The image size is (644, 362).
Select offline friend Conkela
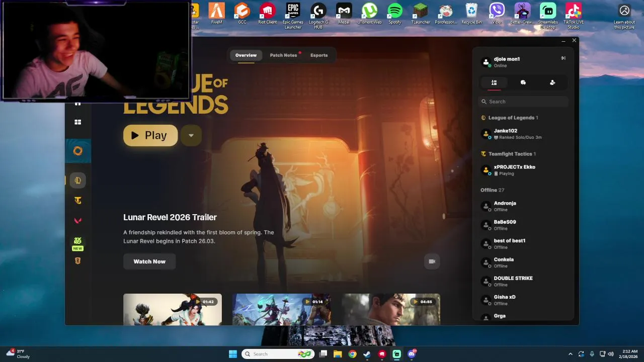[x=523, y=262]
